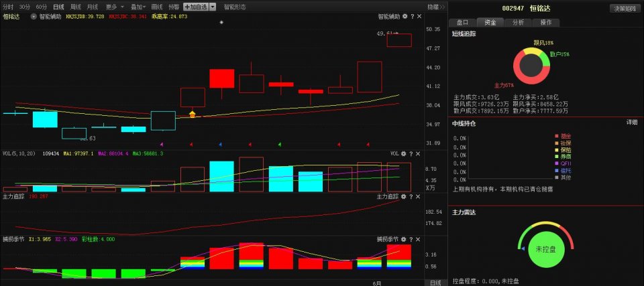Select the 日线 daily period
The height and width of the screenshot is (286, 644).
point(58,7)
